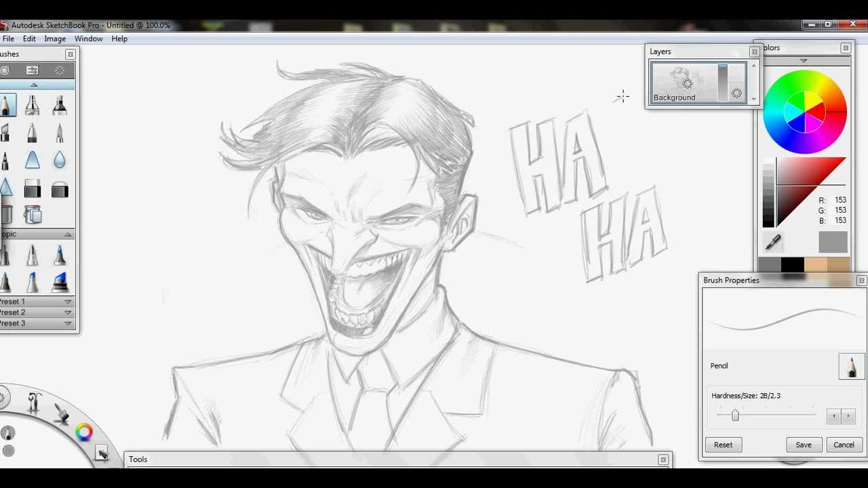
Task: Open the Image menu
Action: point(55,39)
